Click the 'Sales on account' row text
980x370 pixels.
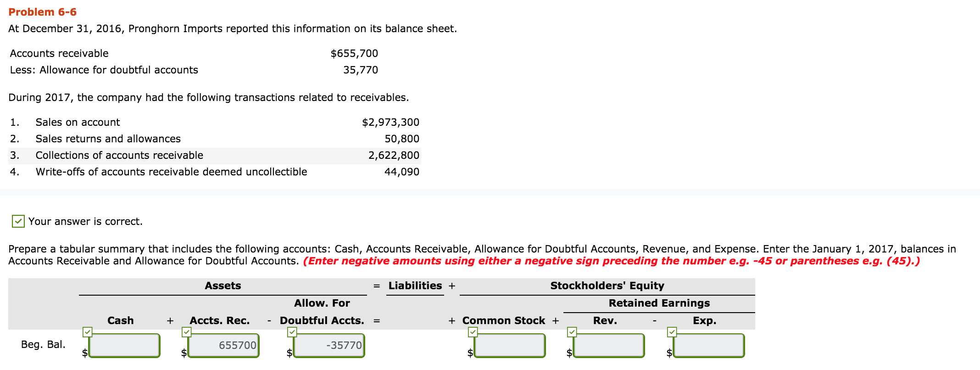(x=78, y=122)
